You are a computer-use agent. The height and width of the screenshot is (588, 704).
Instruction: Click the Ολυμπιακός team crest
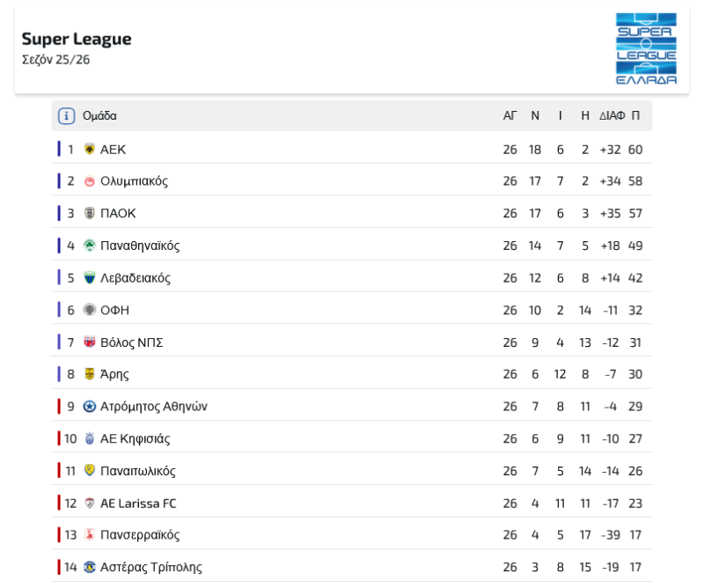coord(89,181)
